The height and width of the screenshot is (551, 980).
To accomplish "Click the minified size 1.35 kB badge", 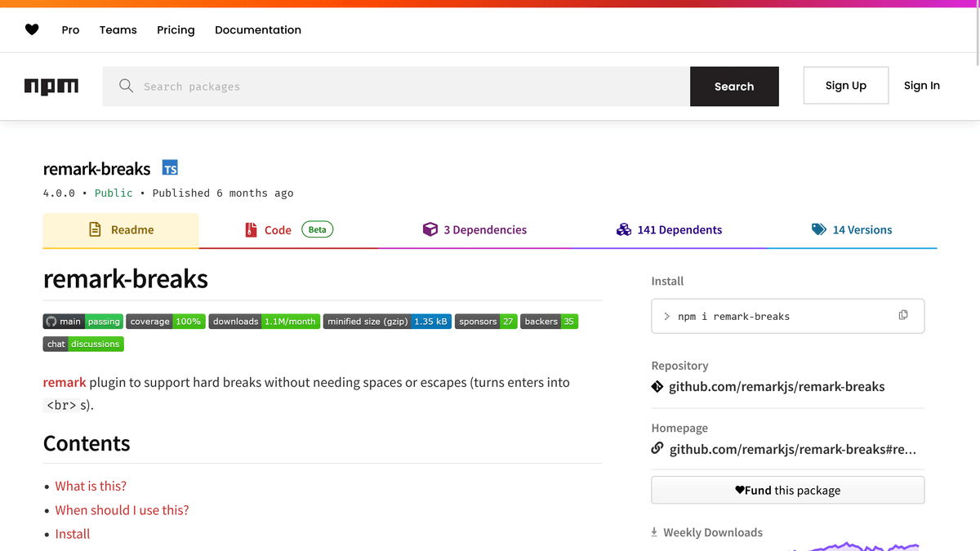I will [x=387, y=322].
